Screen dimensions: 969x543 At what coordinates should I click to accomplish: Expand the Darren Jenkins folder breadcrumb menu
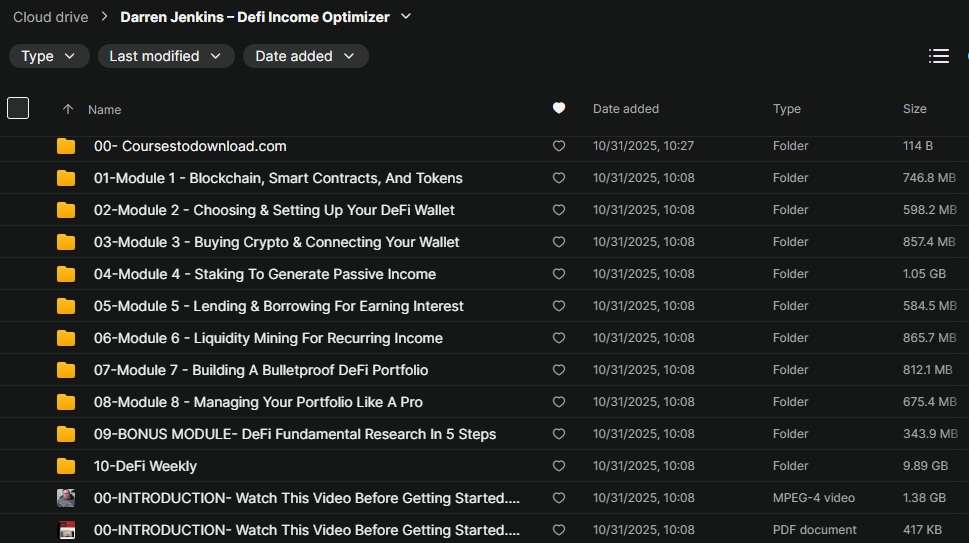pos(405,17)
